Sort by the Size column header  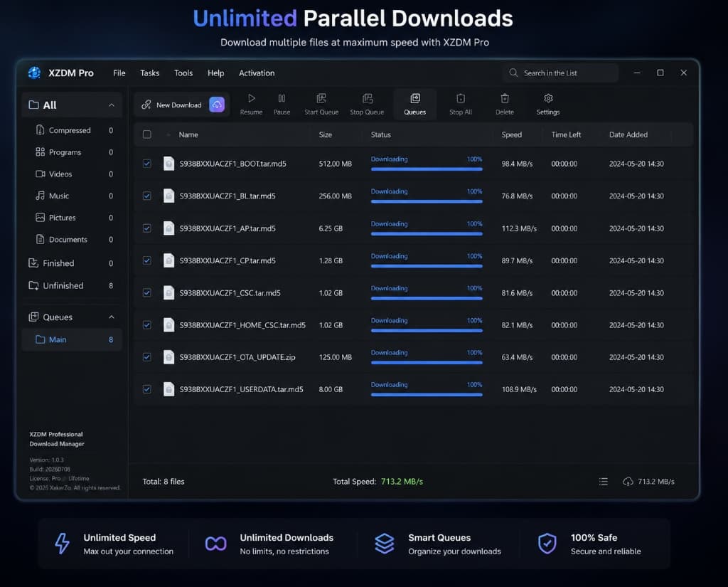(x=326, y=134)
